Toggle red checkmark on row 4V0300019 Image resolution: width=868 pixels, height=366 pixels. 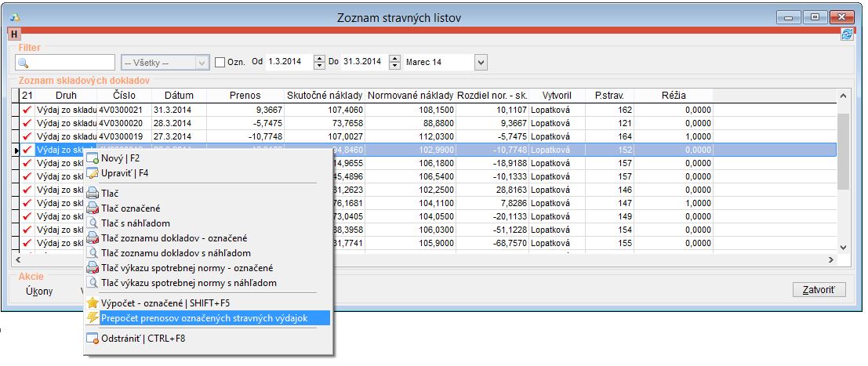[x=28, y=136]
